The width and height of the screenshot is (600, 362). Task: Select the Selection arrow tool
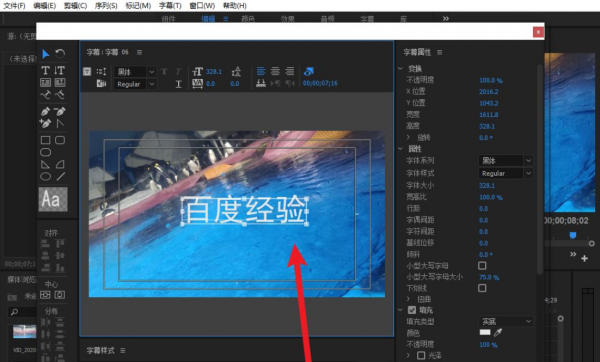tap(46, 54)
